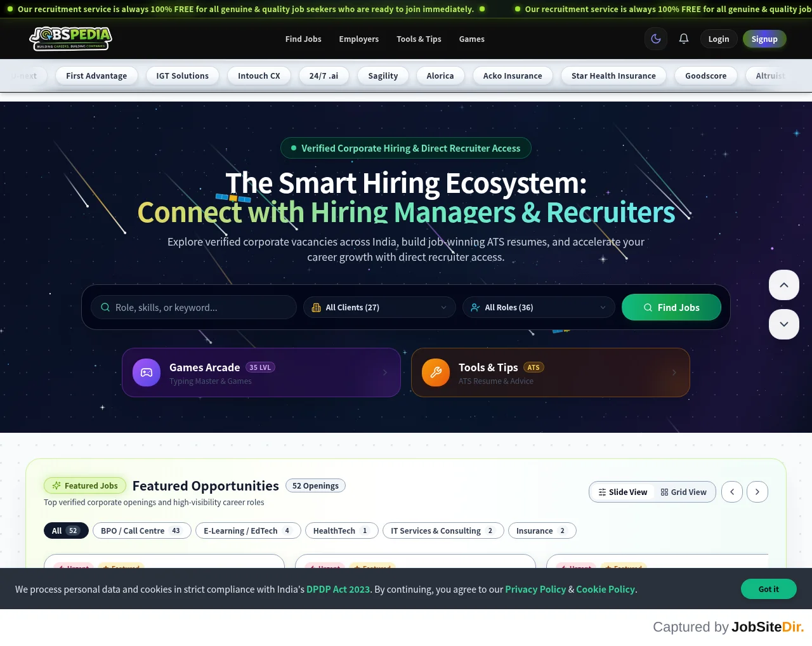The image size is (812, 646).
Task: Select the Acko Insurance chip
Action: coord(513,76)
